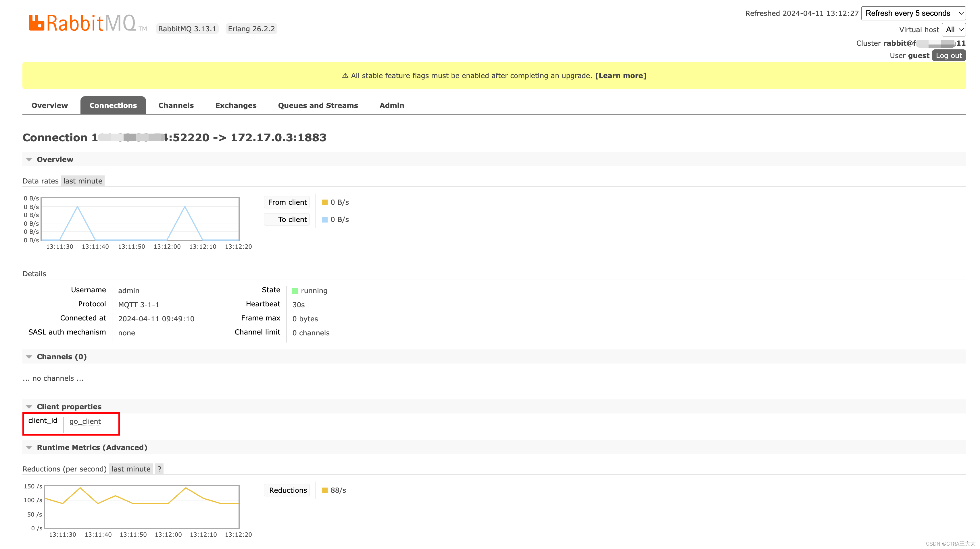Click the green running state indicator
This screenshot has height=549, width=980.
[x=295, y=291]
